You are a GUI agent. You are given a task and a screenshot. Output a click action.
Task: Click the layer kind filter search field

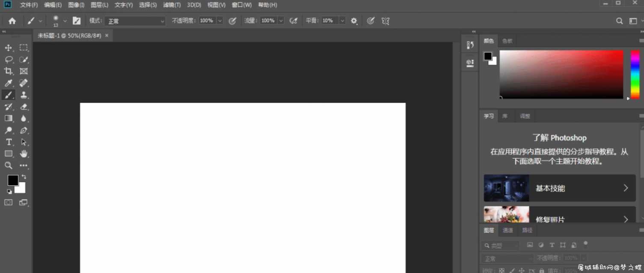(501, 246)
